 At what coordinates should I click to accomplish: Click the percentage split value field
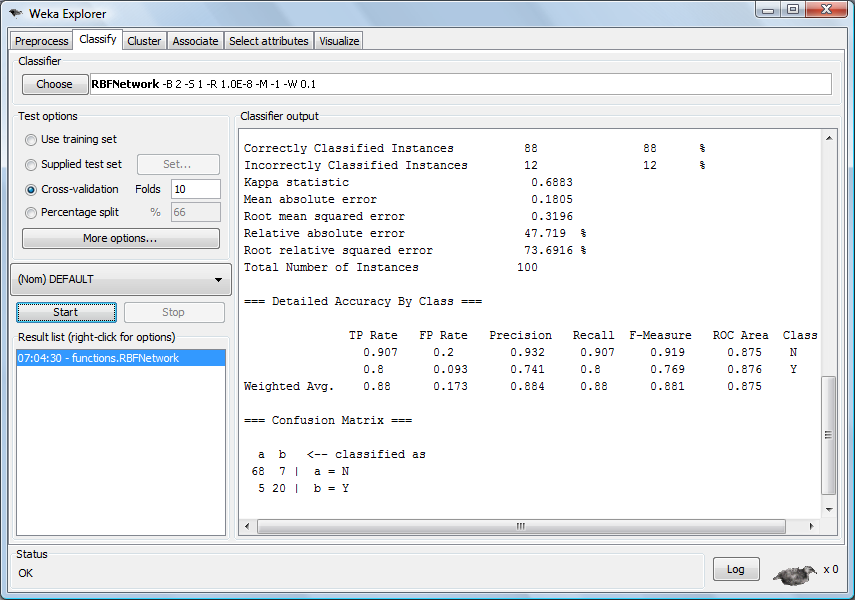point(196,212)
